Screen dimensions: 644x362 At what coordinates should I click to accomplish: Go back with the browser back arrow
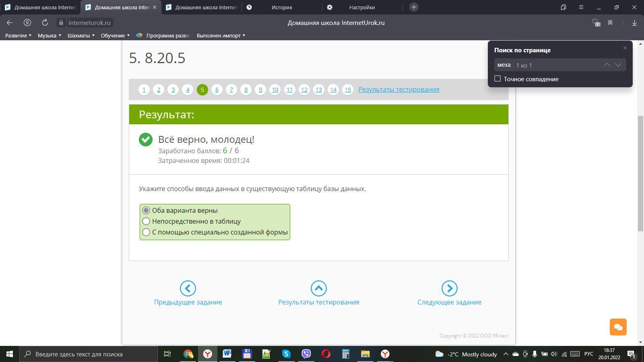[10, 23]
